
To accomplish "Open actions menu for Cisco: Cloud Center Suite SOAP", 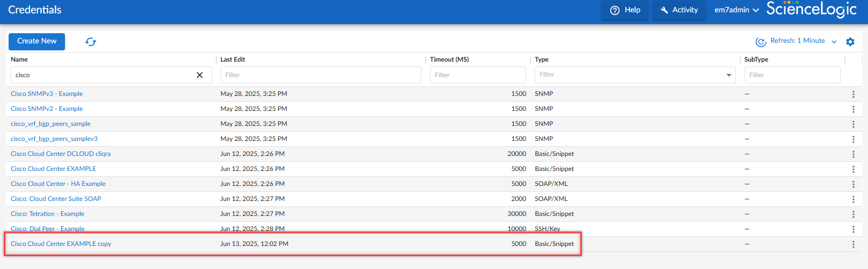I will [x=853, y=199].
